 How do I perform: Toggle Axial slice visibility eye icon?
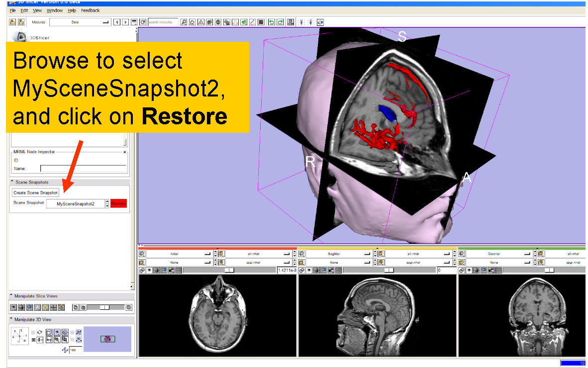(150, 271)
